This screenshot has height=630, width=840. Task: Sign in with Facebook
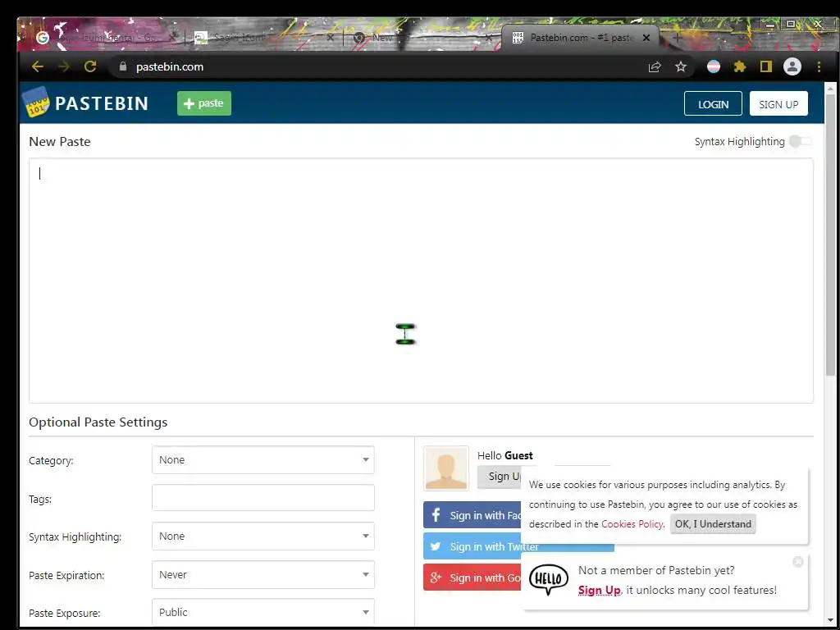[472, 515]
